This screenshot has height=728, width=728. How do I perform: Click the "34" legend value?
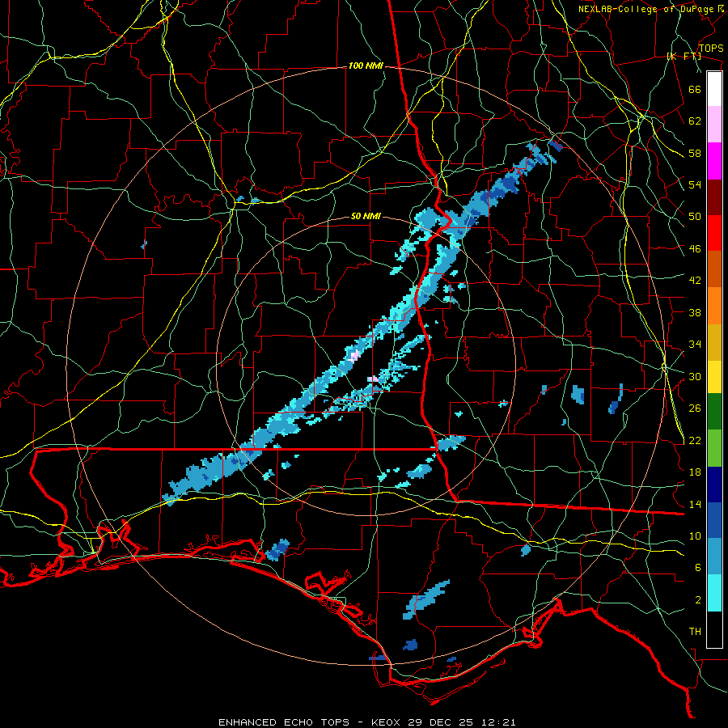click(695, 345)
